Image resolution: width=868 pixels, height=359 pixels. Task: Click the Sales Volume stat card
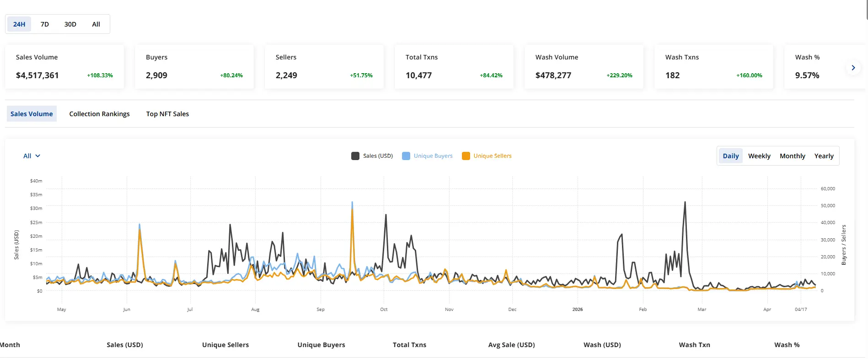click(64, 67)
